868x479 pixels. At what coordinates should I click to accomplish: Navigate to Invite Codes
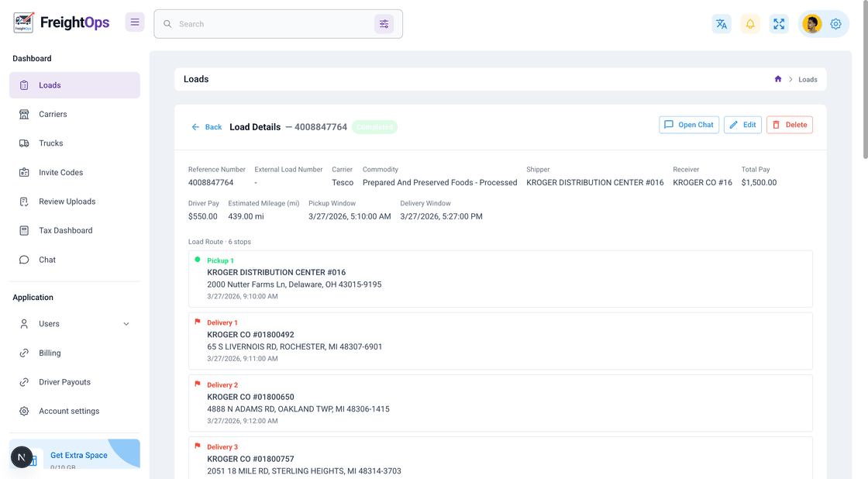tap(74, 172)
